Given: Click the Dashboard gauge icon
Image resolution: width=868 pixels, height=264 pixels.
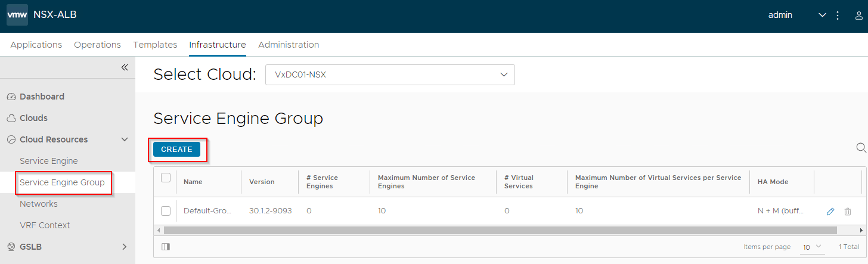Looking at the screenshot, I should [11, 97].
